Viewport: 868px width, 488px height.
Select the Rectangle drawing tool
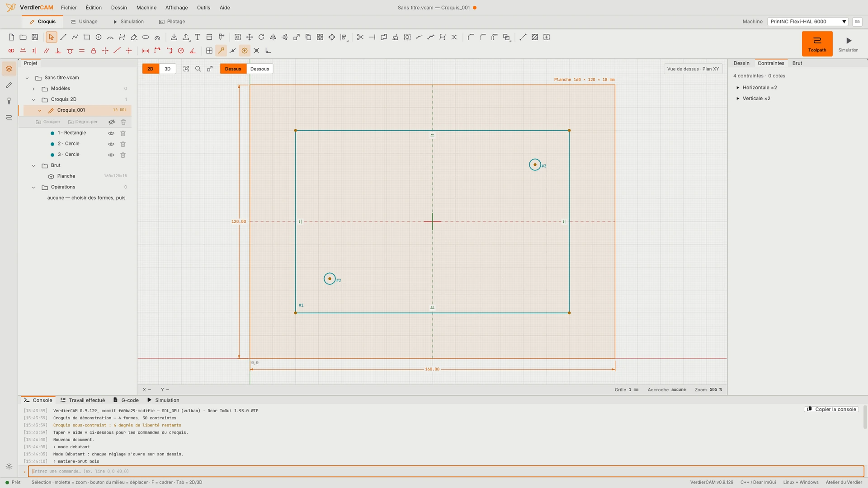click(x=87, y=38)
